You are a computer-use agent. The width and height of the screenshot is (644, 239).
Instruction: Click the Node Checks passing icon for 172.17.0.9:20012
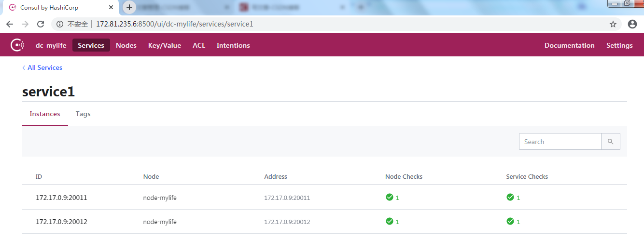pyautogui.click(x=389, y=221)
